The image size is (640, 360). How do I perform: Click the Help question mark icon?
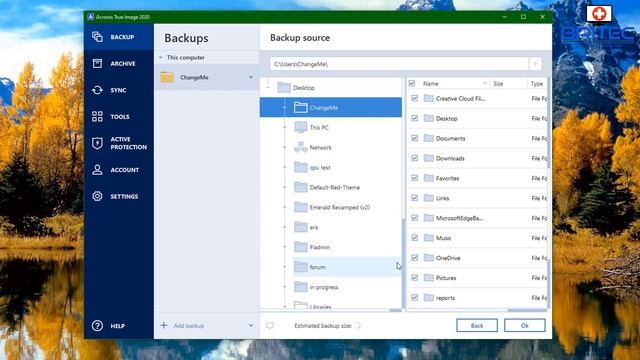pyautogui.click(x=97, y=326)
